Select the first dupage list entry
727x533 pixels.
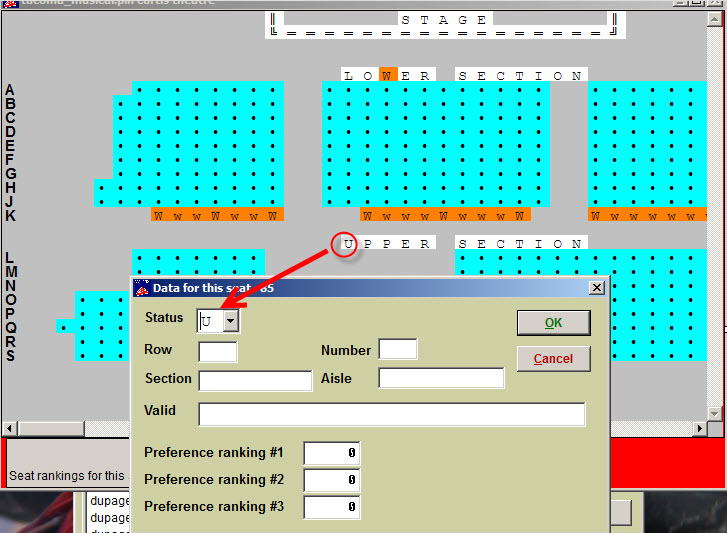109,501
